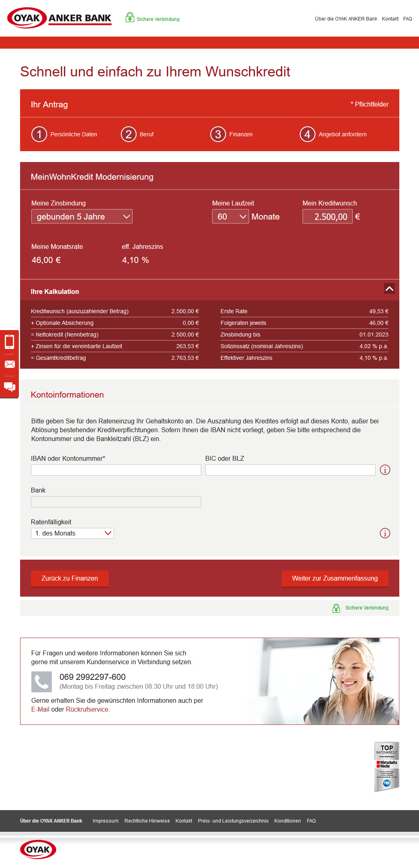Open Über die OYAK ANKER Bank footer link
This screenshot has width=419, height=868.
pyautogui.click(x=51, y=821)
